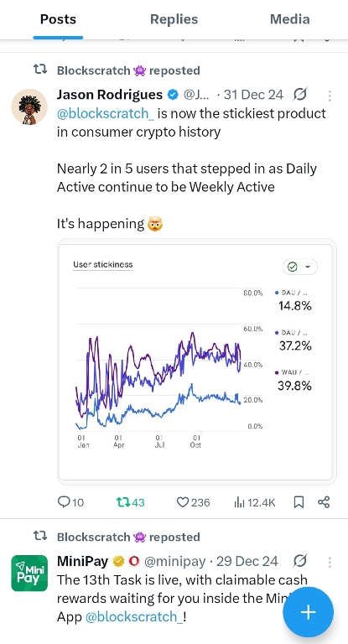Undo repost on Jason Rodrigues' post
This screenshot has height=644, width=348.
coord(130,502)
